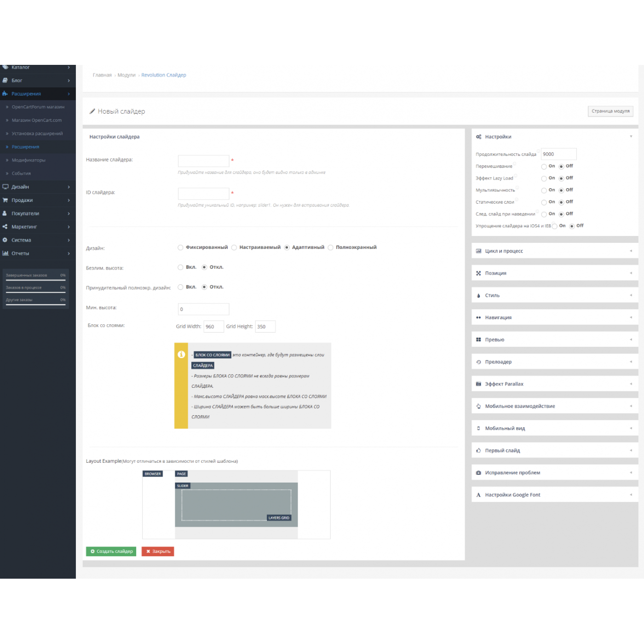Click the Страница модуля button
This screenshot has width=644, height=644.
point(610,111)
